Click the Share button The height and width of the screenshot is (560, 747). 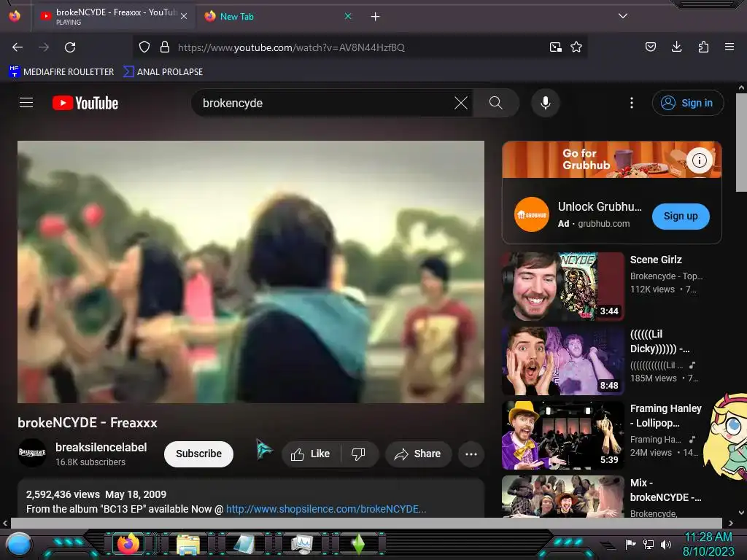click(x=418, y=454)
